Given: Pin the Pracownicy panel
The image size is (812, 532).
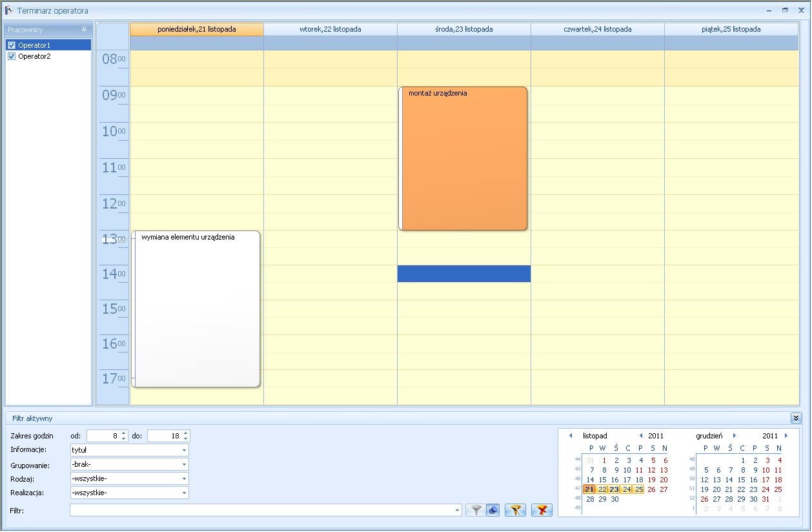Looking at the screenshot, I should coord(84,30).
